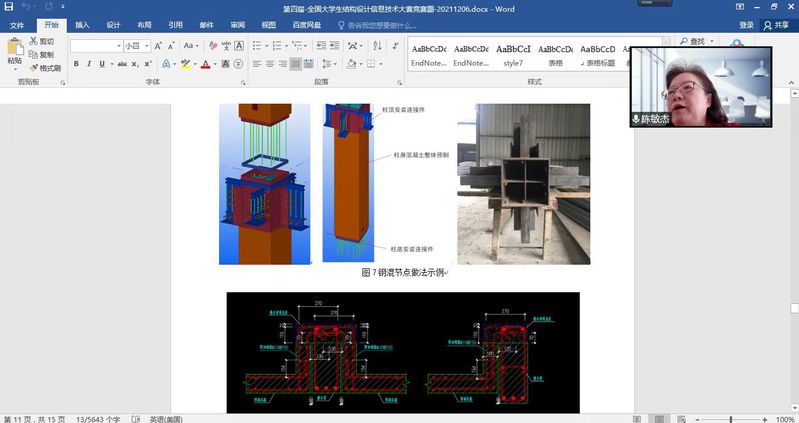
Task: Click the 登录 (Sign in) link
Action: [x=746, y=25]
